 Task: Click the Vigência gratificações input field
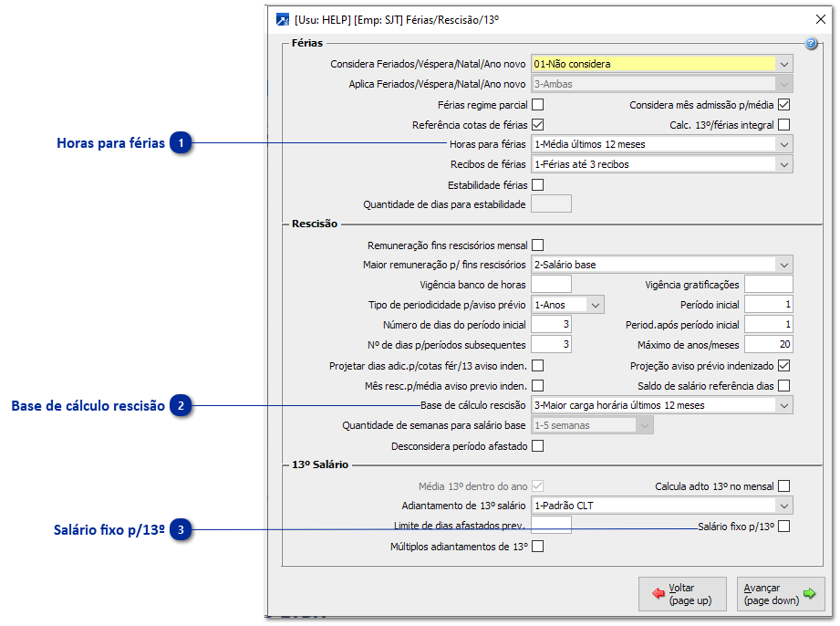[768, 285]
